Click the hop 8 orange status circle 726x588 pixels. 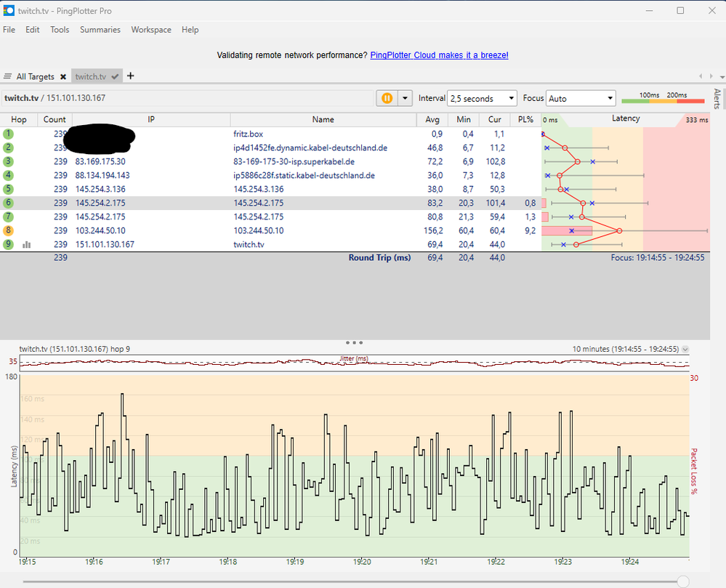pyautogui.click(x=8, y=230)
